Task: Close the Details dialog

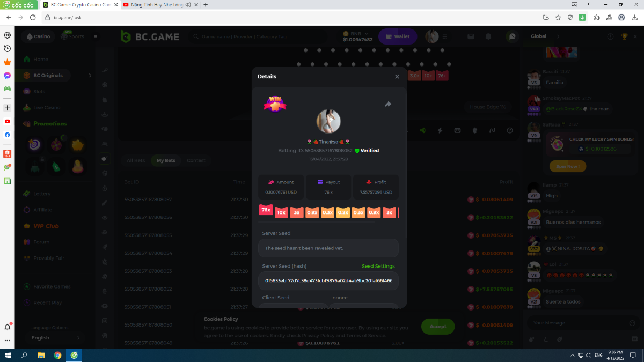Action: pyautogui.click(x=397, y=77)
